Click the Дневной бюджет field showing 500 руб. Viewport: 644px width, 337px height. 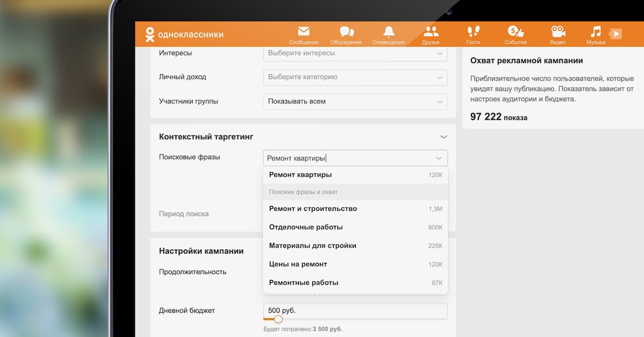pos(355,311)
